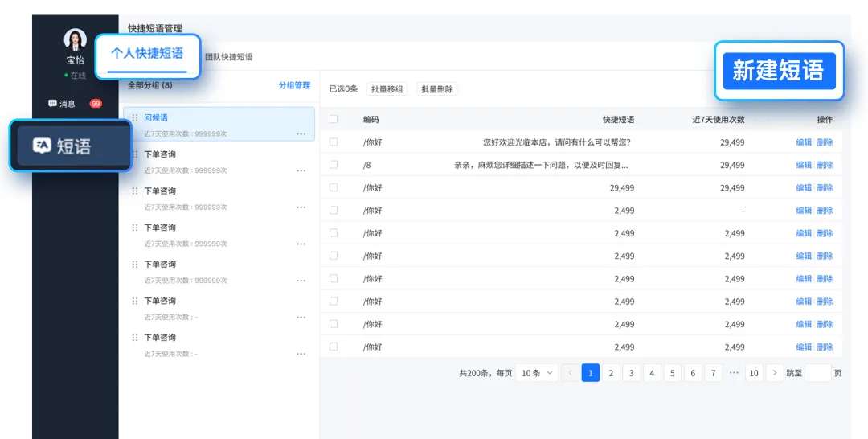Open the 分组管理 link
868x439 pixels.
[294, 85]
